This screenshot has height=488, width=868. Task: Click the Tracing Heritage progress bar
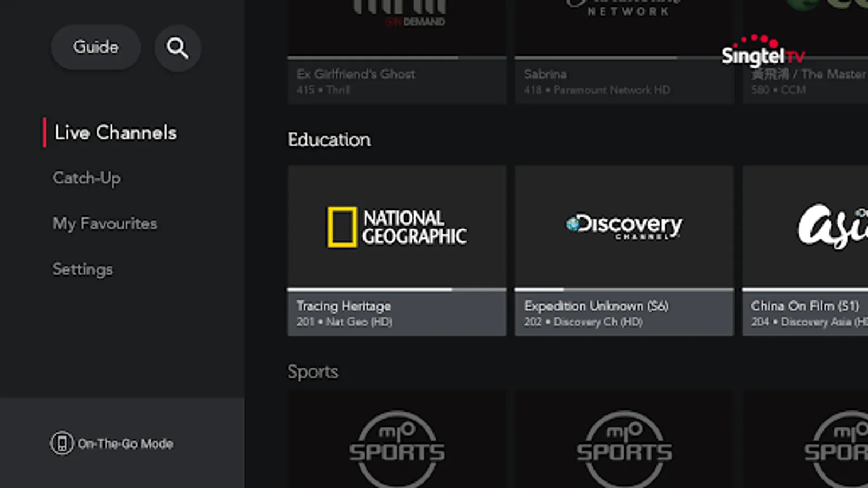397,290
